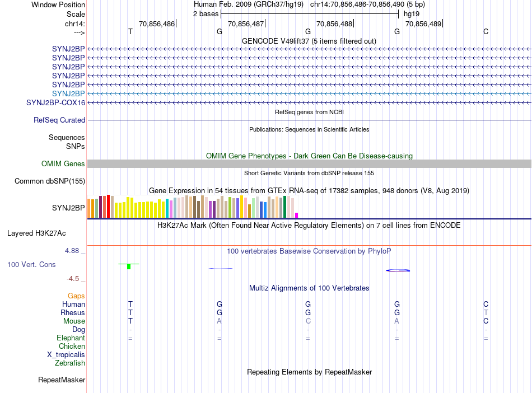The image size is (532, 393).
Task: Click the Sequences label under Publications
Action: (67, 137)
